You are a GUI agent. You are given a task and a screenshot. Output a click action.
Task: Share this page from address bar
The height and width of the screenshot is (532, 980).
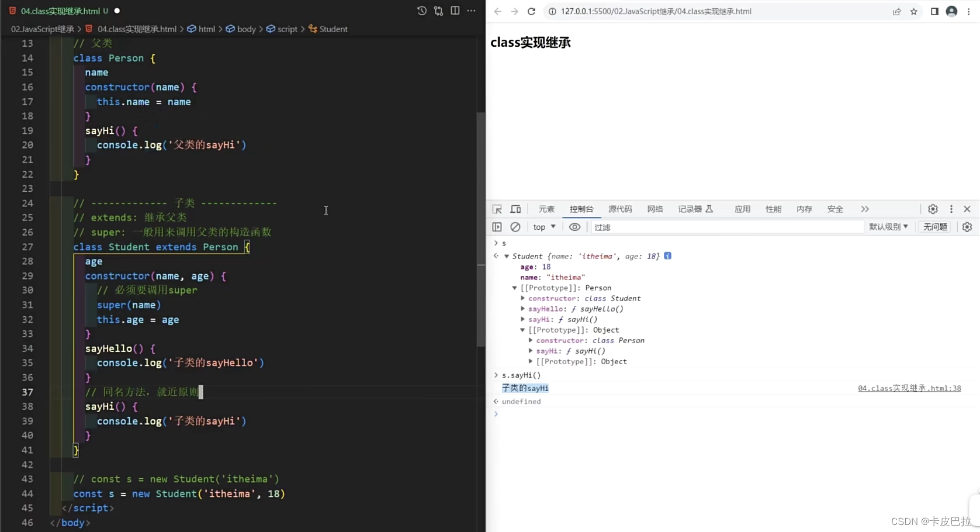[896, 11]
